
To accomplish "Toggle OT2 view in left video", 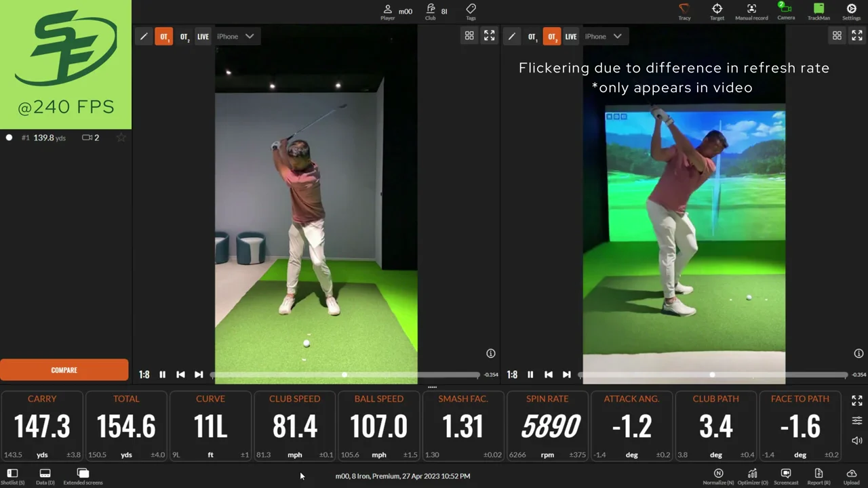I will 184,37.
